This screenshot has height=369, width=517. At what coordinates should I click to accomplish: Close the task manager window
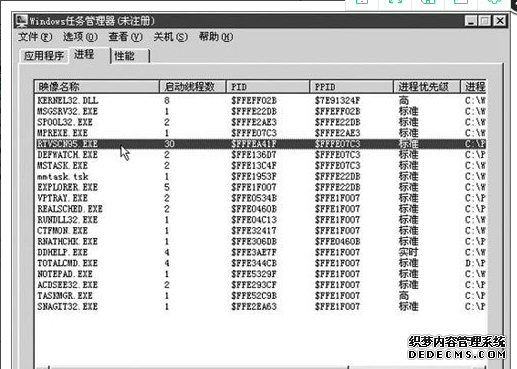[x=500, y=21]
